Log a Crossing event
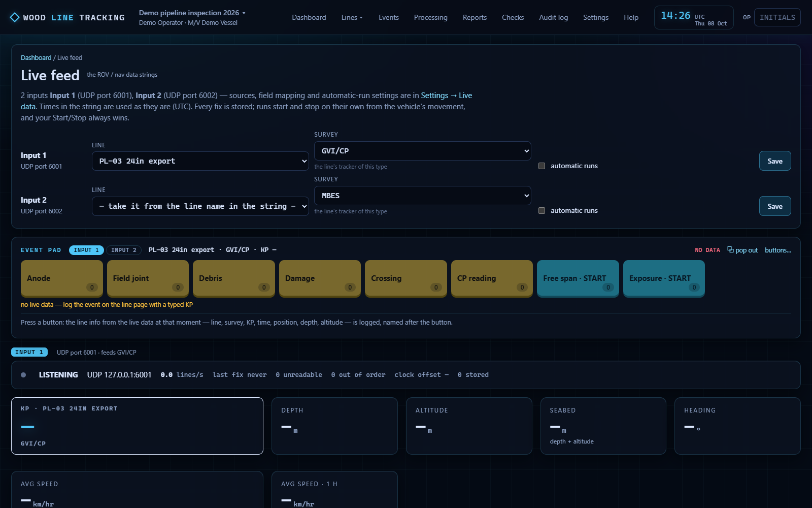This screenshot has width=812, height=508. click(x=406, y=278)
